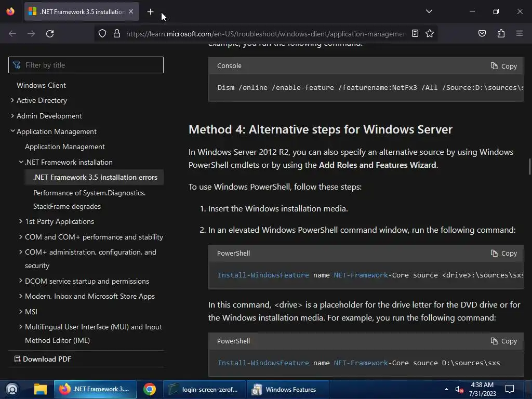Image resolution: width=532 pixels, height=399 pixels.
Task: Bookmark this page with the star icon
Action: pyautogui.click(x=430, y=33)
